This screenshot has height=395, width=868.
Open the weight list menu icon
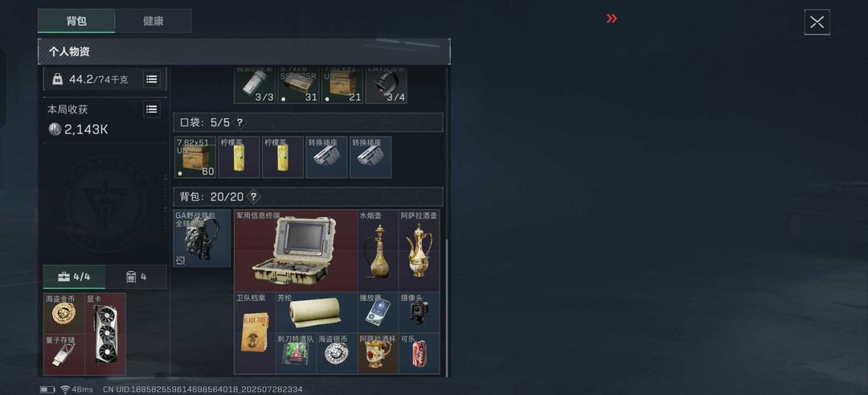coord(152,79)
